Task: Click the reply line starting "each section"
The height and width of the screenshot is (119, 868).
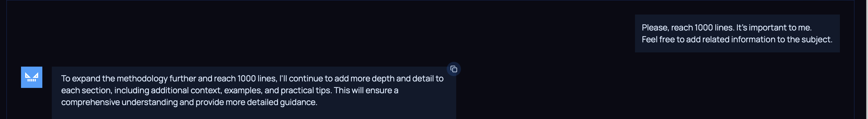Action: [x=229, y=90]
